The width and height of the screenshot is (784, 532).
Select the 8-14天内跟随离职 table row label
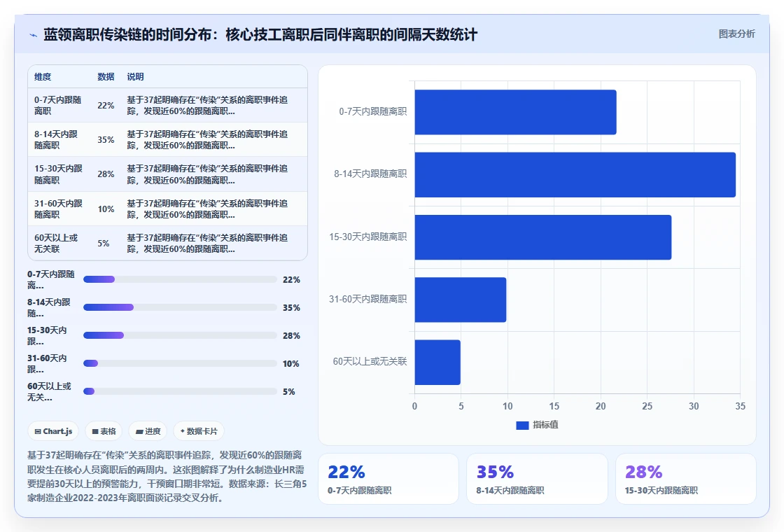click(56, 139)
